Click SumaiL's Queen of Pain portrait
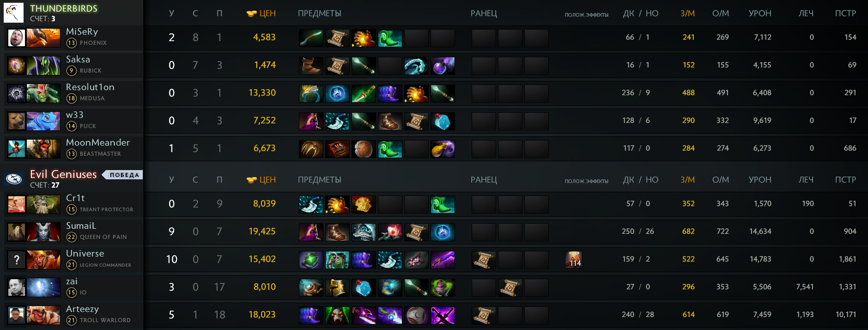The image size is (868, 330). coord(43,232)
